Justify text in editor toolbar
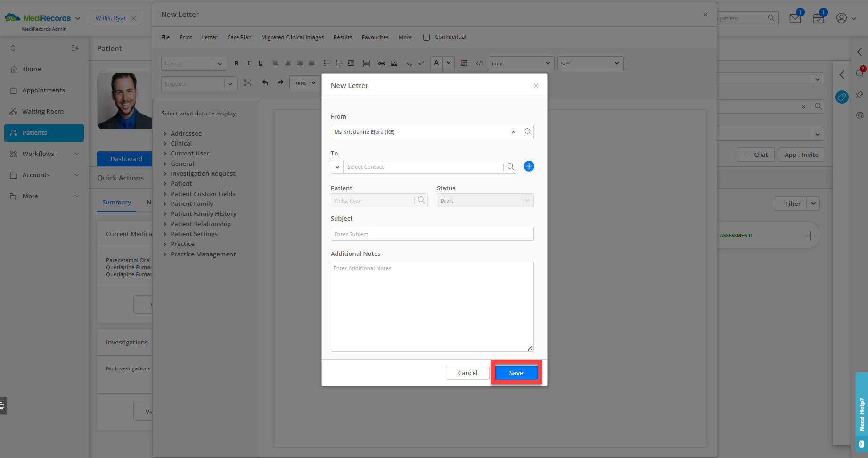868x458 pixels. [311, 64]
